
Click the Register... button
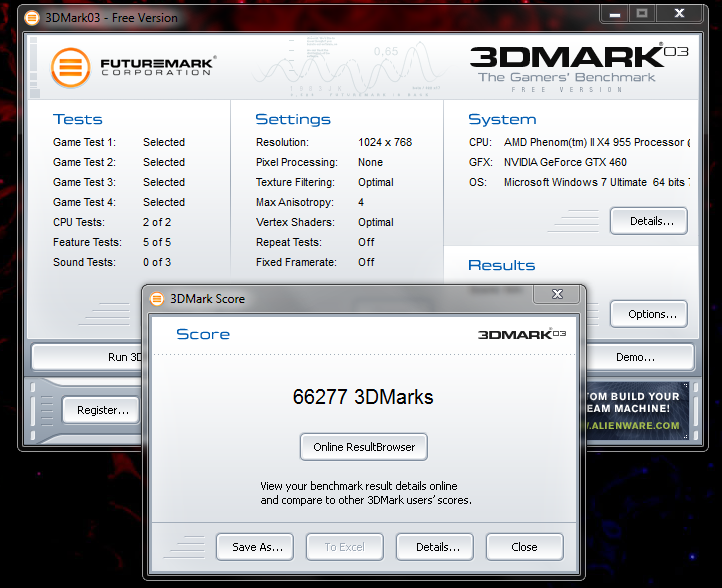pyautogui.click(x=100, y=410)
